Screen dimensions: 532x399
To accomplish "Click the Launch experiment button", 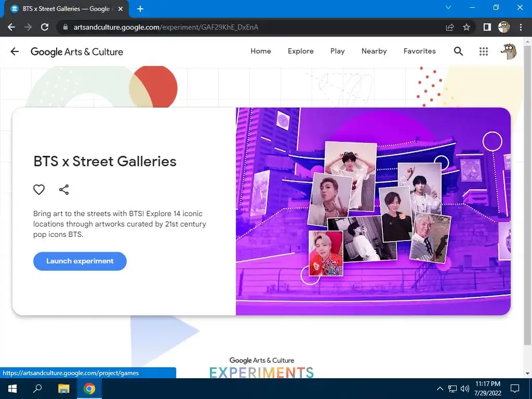I will point(79,261).
